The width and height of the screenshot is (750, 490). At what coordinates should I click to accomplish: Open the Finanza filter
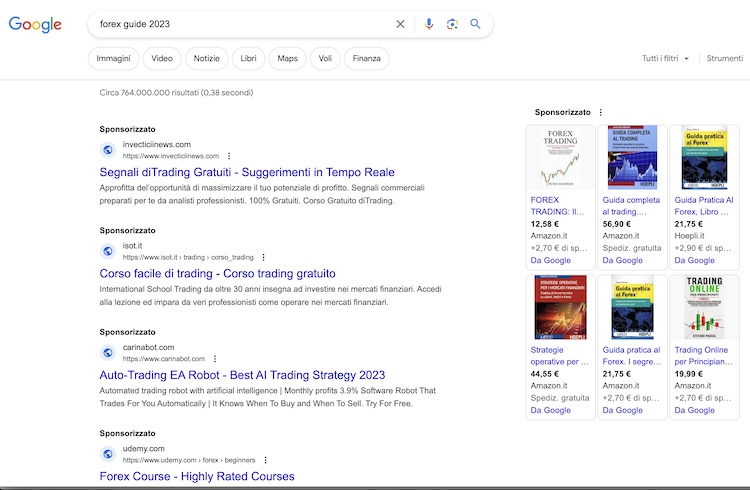pos(366,58)
